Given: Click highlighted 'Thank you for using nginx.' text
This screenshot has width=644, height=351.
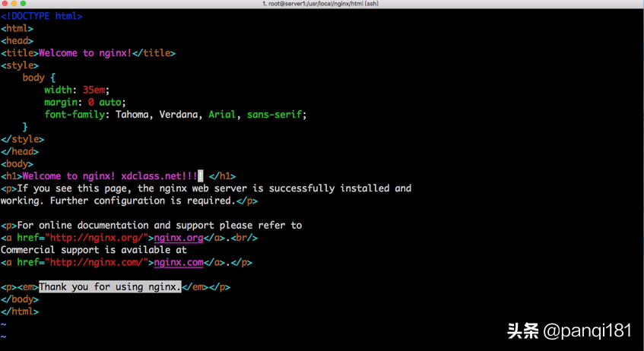Looking at the screenshot, I should [x=110, y=287].
